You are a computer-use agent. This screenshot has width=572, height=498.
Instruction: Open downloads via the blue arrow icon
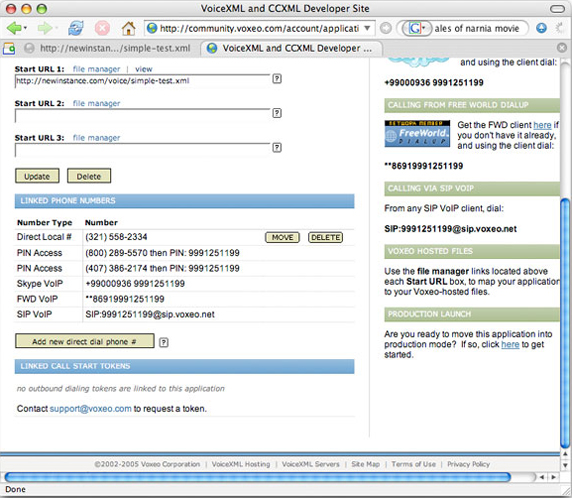[x=542, y=28]
